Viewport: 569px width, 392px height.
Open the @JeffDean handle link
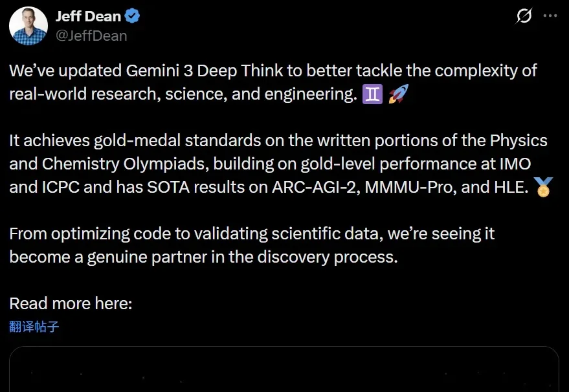91,36
